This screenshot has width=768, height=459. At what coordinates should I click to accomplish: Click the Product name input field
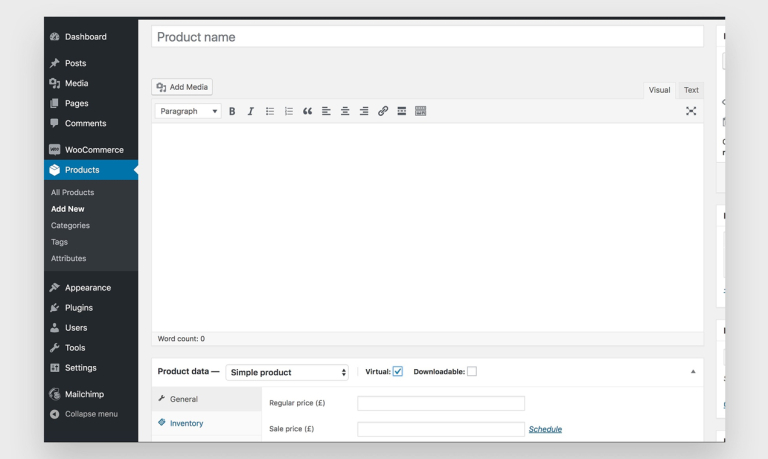coord(427,37)
